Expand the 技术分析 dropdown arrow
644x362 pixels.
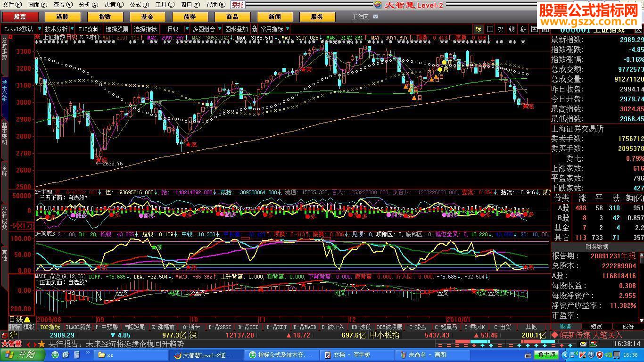pyautogui.click(x=72, y=29)
